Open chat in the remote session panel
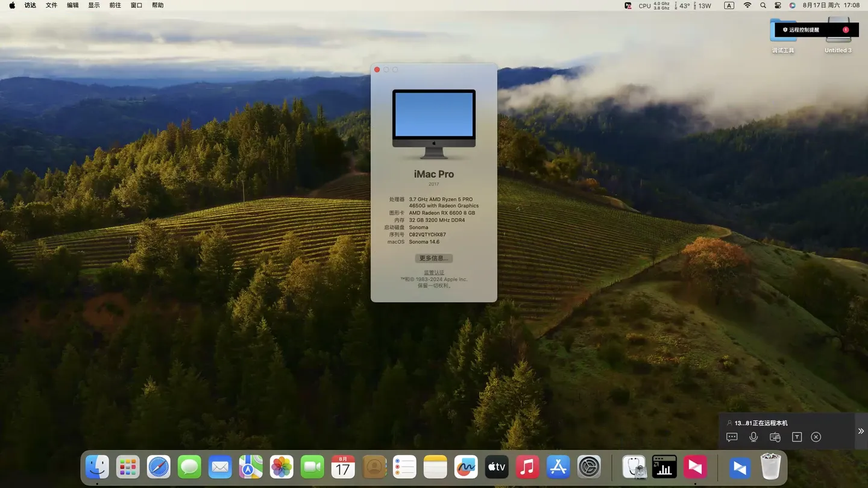This screenshot has height=488, width=868. tap(732, 437)
